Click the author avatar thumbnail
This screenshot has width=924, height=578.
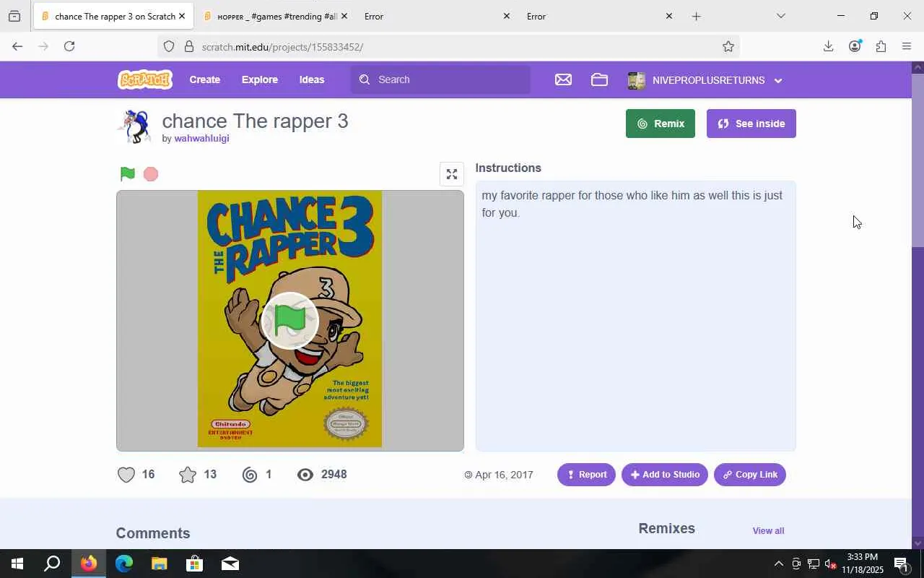point(135,127)
